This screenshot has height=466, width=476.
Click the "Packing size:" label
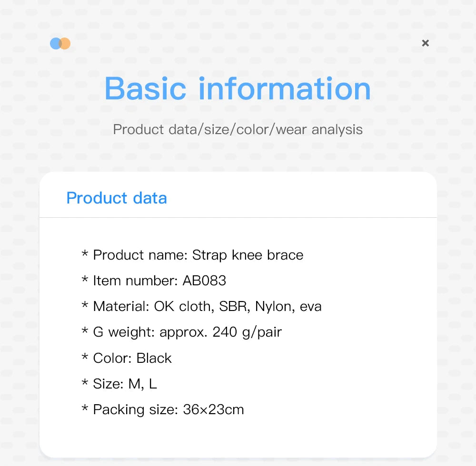[x=136, y=409]
